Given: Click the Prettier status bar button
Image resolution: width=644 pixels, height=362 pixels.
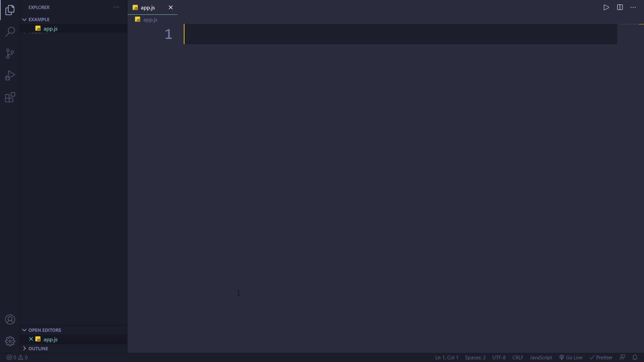Looking at the screenshot, I should 601,358.
